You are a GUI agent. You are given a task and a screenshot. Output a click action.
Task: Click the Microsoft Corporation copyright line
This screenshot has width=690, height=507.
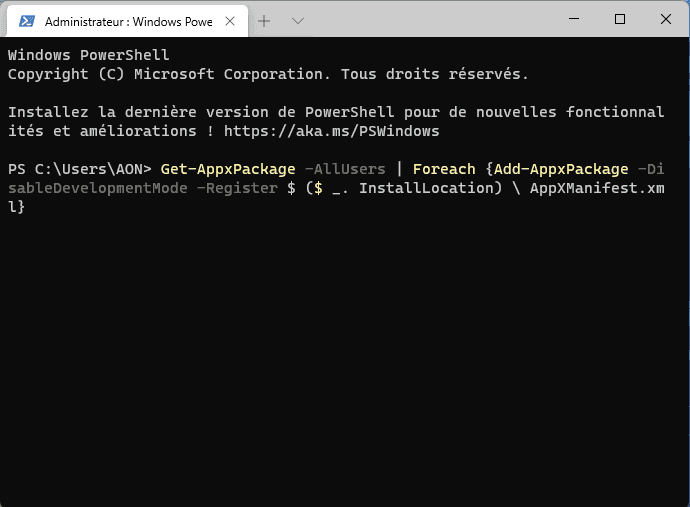point(267,74)
